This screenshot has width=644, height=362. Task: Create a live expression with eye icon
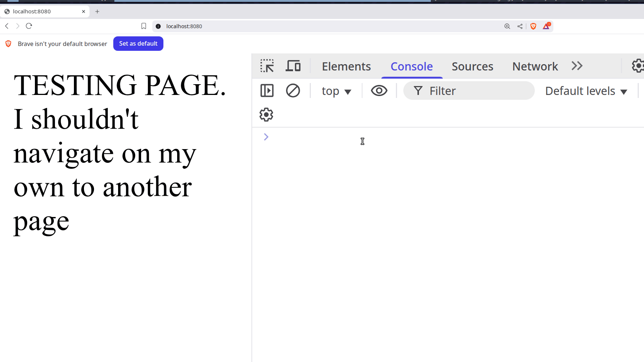(379, 90)
